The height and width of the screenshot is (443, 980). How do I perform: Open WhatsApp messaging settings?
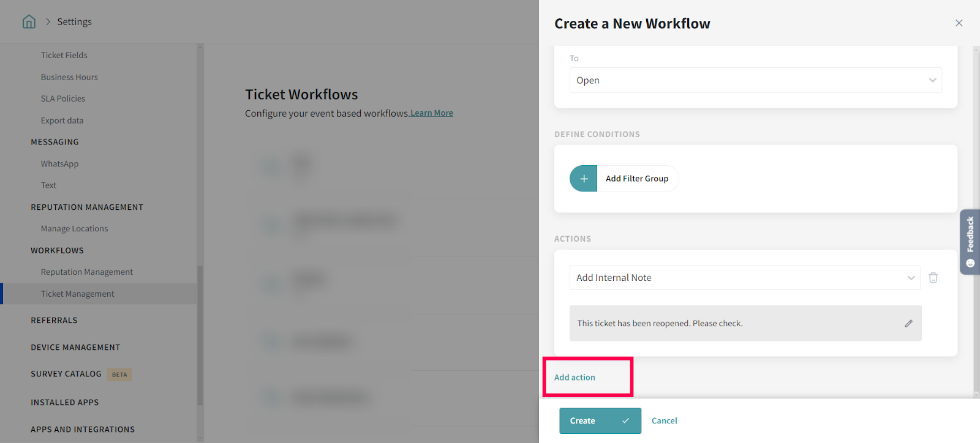(59, 164)
